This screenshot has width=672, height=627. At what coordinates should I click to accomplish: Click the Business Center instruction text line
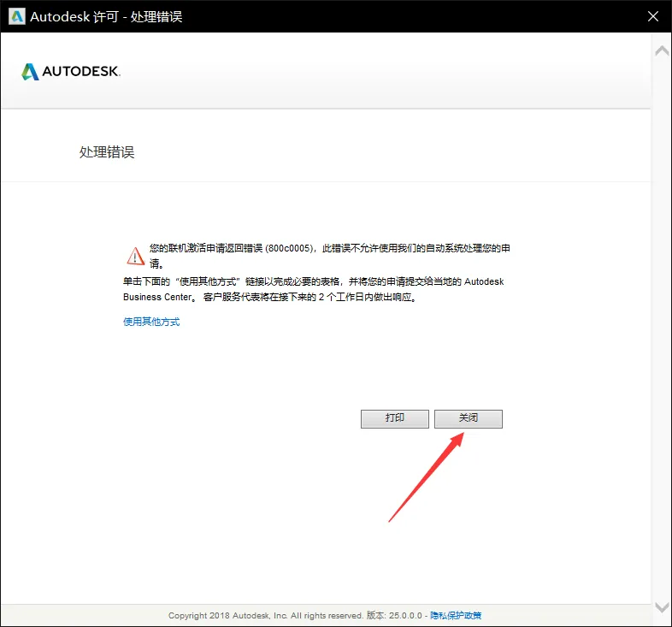coord(269,297)
